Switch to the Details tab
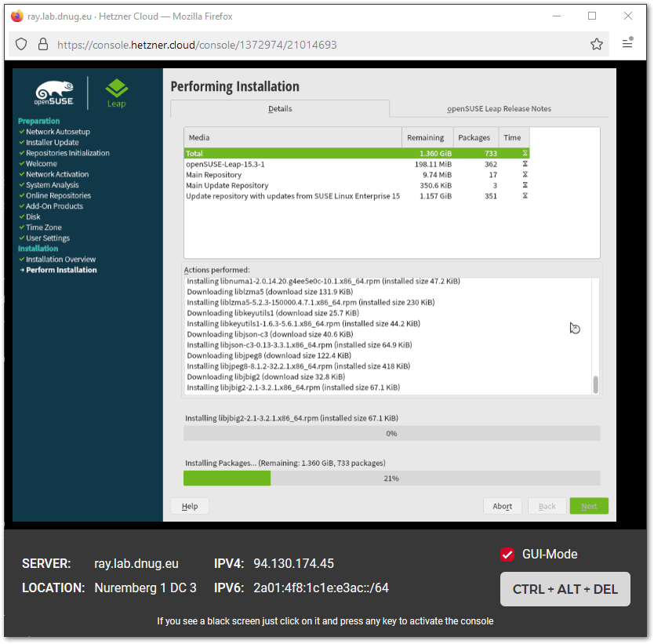Screen dimensions: 654x644 280,108
